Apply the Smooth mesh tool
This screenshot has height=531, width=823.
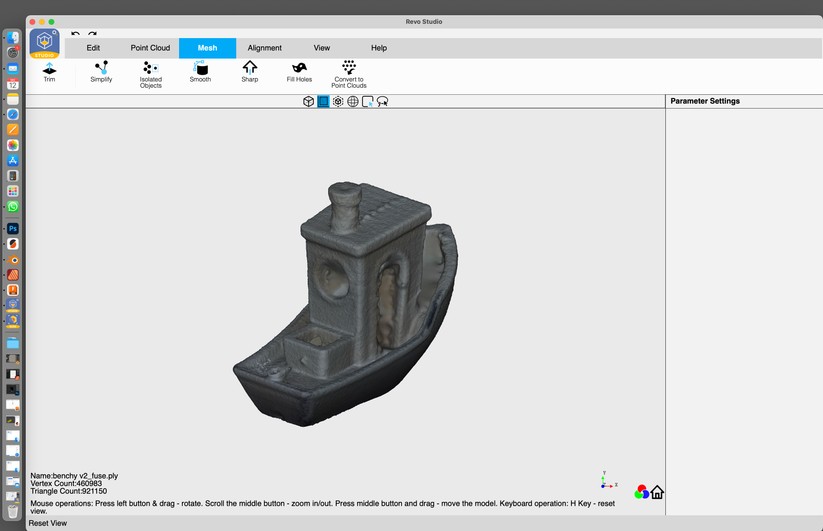pos(200,72)
